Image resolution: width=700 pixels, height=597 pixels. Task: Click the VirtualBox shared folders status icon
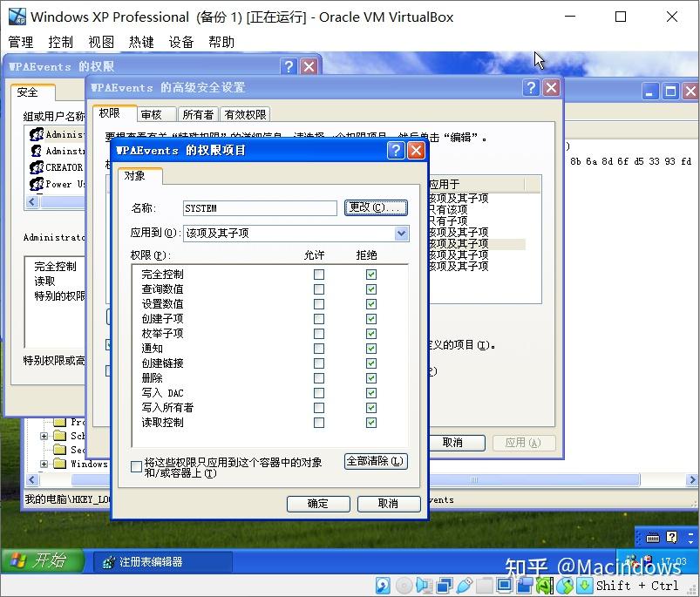point(486,585)
